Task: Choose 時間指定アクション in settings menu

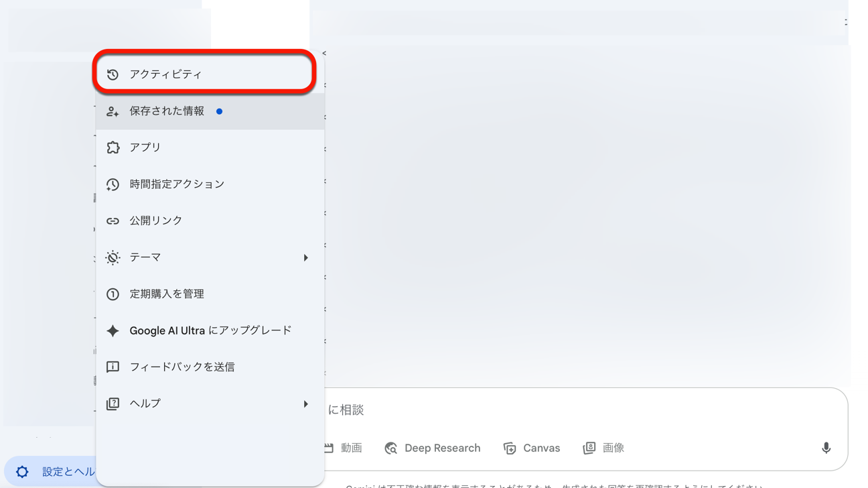Action: click(x=177, y=184)
